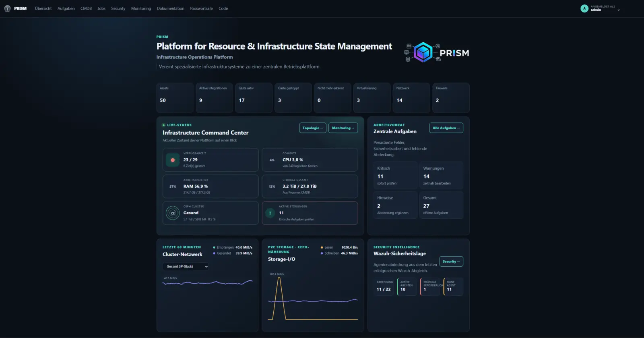Image resolution: width=644 pixels, height=338 pixels.
Task: Click the Alle Aufgaben button
Action: (x=446, y=128)
